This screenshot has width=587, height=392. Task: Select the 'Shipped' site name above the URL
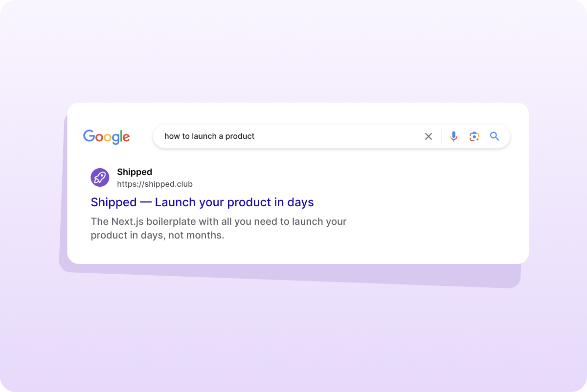pyautogui.click(x=135, y=172)
